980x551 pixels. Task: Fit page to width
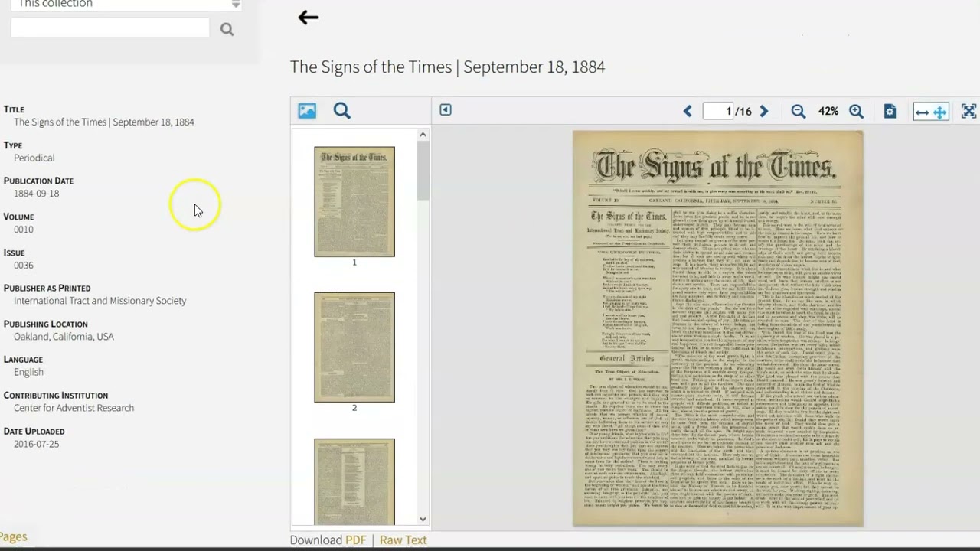coord(922,112)
